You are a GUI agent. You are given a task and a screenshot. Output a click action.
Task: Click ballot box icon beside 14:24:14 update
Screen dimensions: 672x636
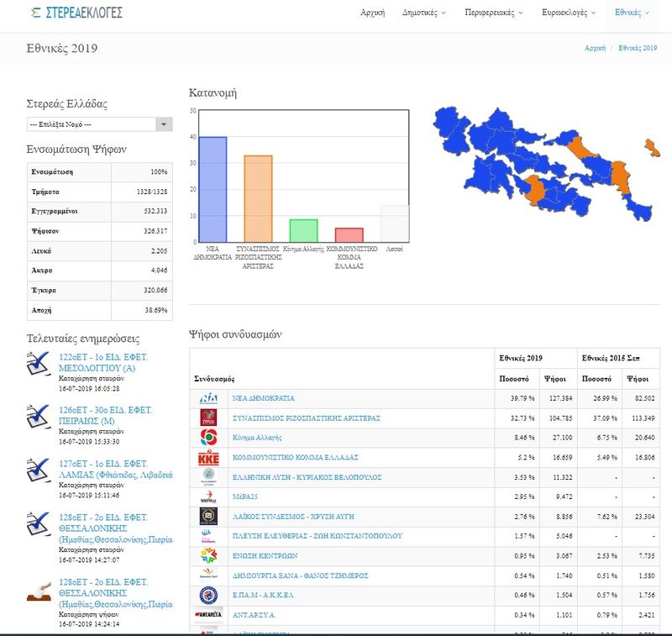point(39,591)
